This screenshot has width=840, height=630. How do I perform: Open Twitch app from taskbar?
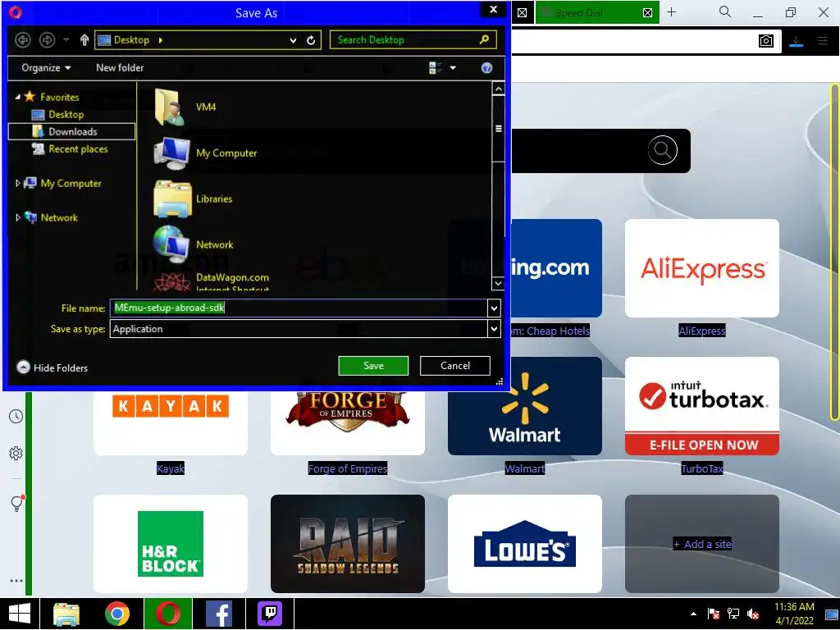(269, 614)
